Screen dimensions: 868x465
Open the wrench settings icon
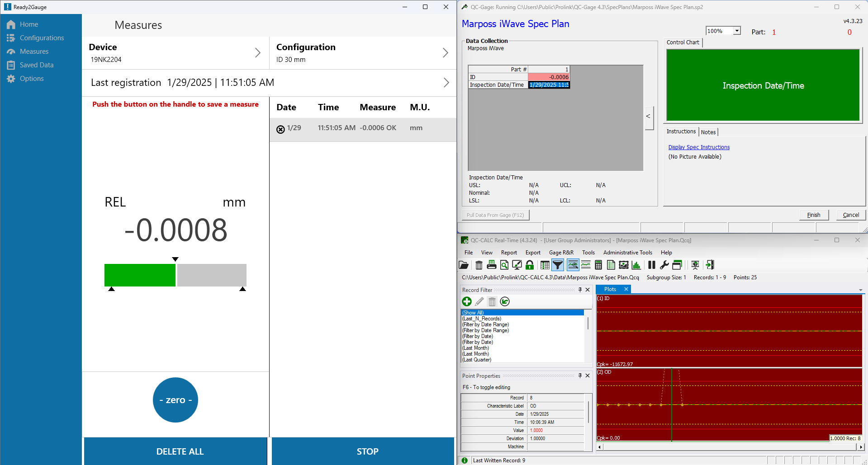[664, 265]
